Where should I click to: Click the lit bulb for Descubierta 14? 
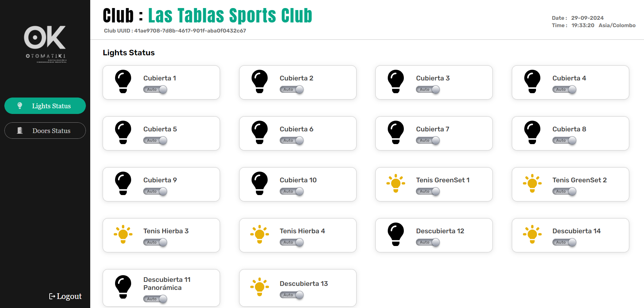532,234
